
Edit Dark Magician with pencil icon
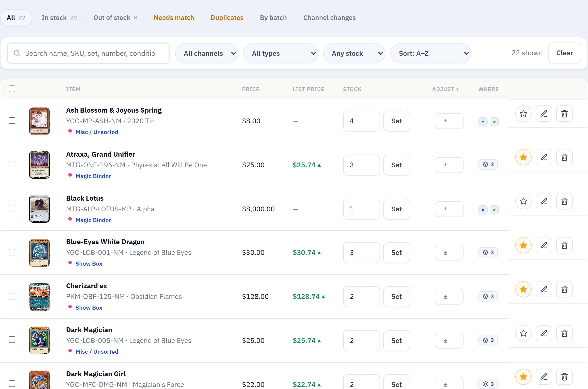click(544, 333)
